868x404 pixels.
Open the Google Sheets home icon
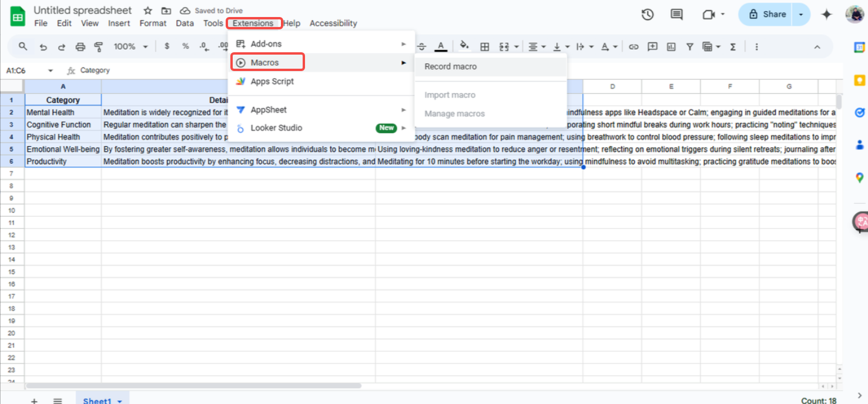(18, 16)
